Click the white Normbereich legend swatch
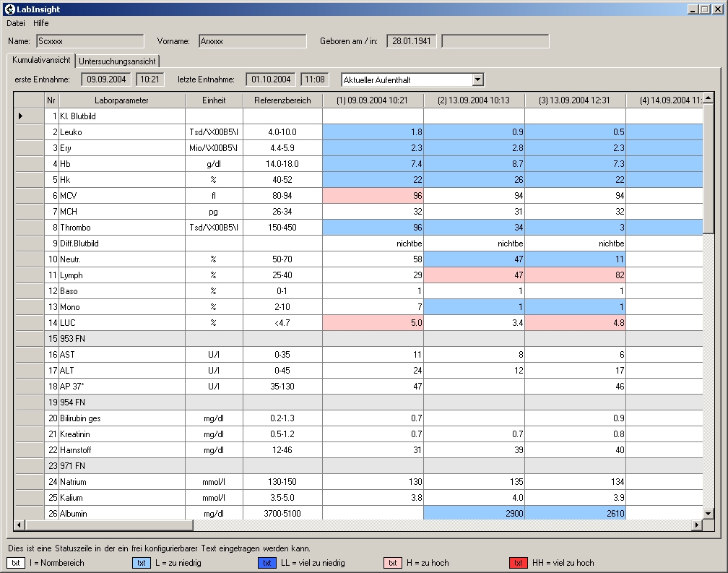The height and width of the screenshot is (573, 728). click(x=16, y=563)
